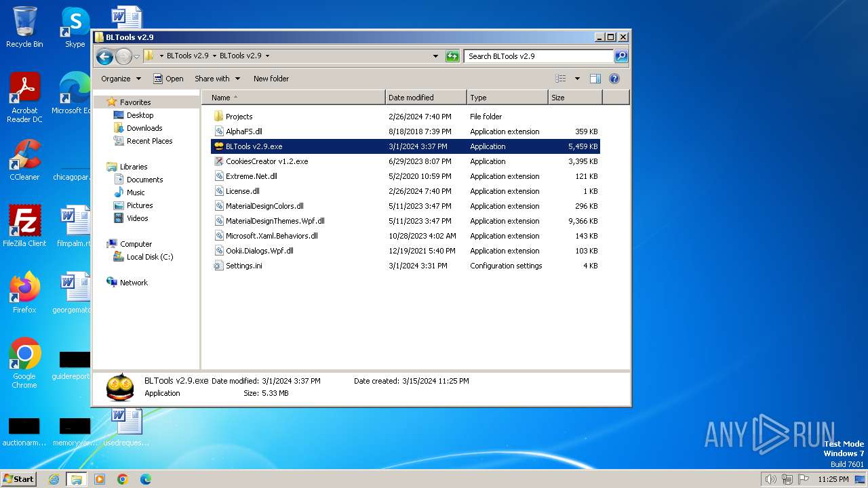This screenshot has height=488, width=868.
Task: Expand the address bar history dropdown
Action: [435, 56]
